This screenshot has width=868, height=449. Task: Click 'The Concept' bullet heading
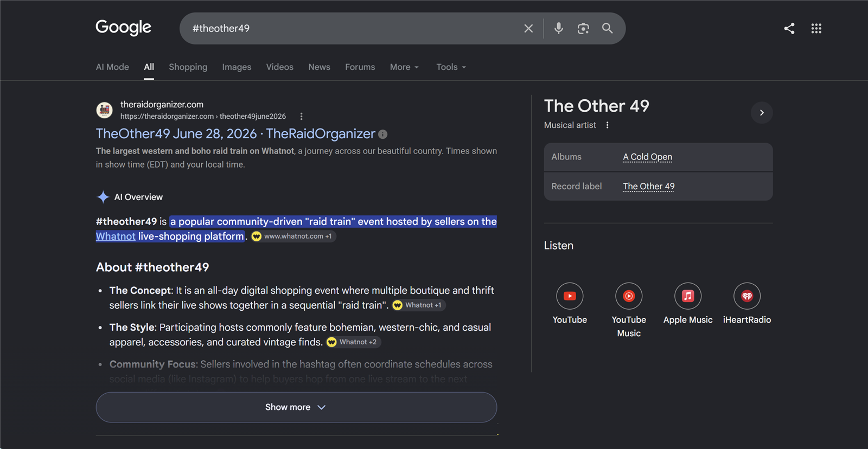tap(141, 291)
